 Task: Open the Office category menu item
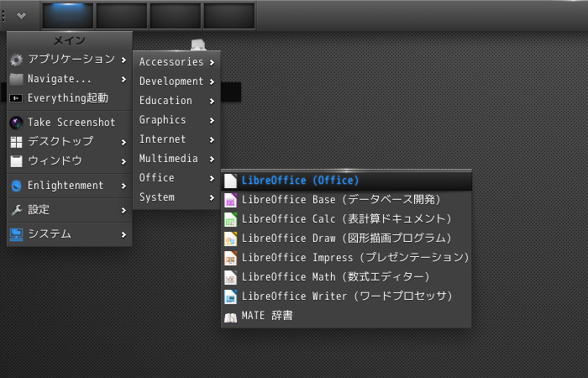coord(176,178)
